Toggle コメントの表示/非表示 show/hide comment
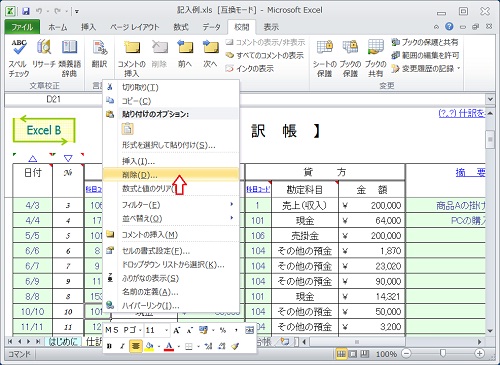 pyautogui.click(x=265, y=42)
